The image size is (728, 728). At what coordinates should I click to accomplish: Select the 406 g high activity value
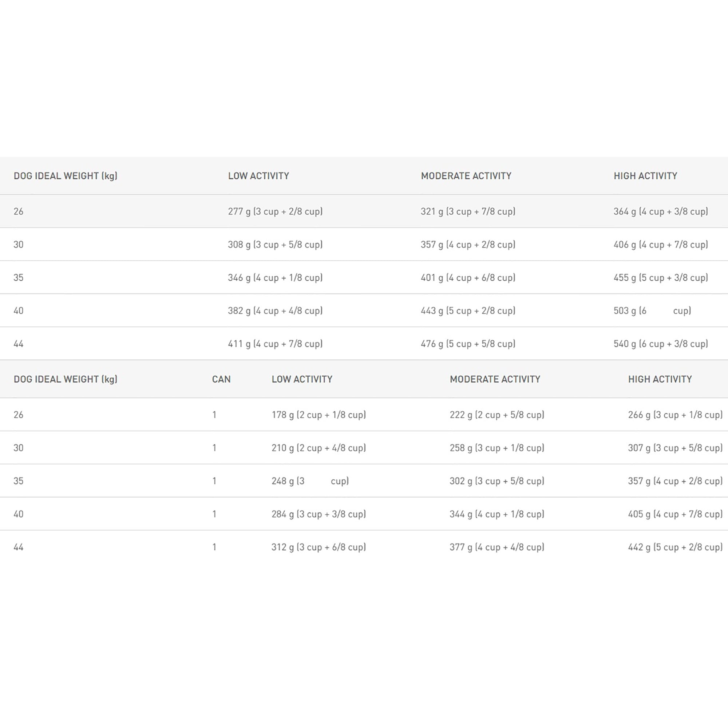[661, 245]
